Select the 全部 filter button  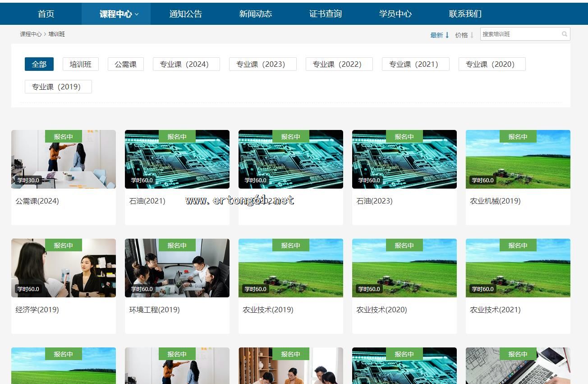click(x=39, y=64)
